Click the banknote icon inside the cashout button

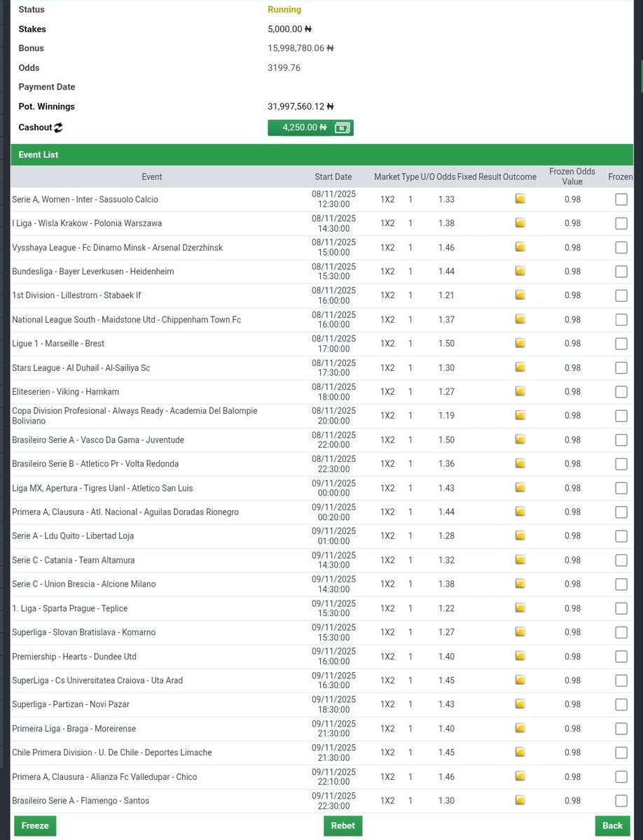coord(343,127)
